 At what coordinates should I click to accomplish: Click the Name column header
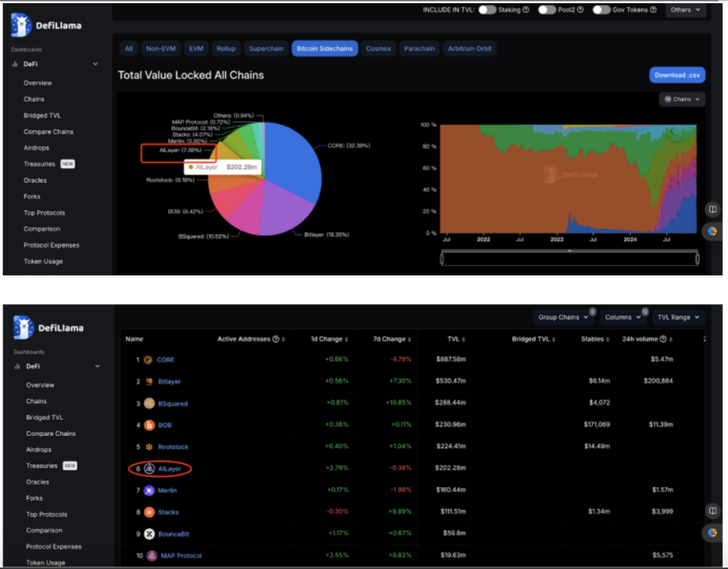click(x=134, y=339)
